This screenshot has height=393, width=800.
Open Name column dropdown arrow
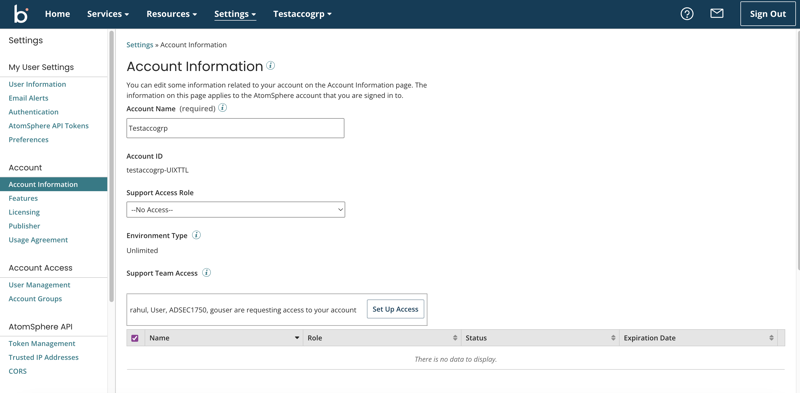coord(297,338)
